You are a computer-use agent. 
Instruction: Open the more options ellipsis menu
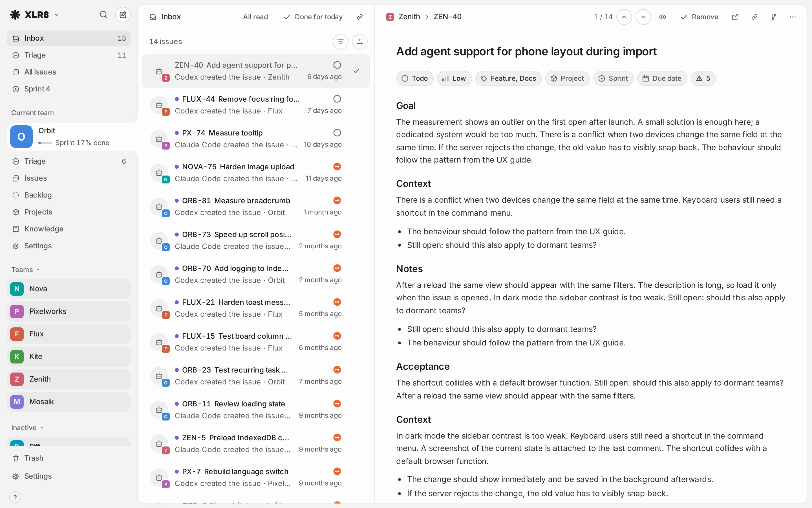pyautogui.click(x=793, y=17)
